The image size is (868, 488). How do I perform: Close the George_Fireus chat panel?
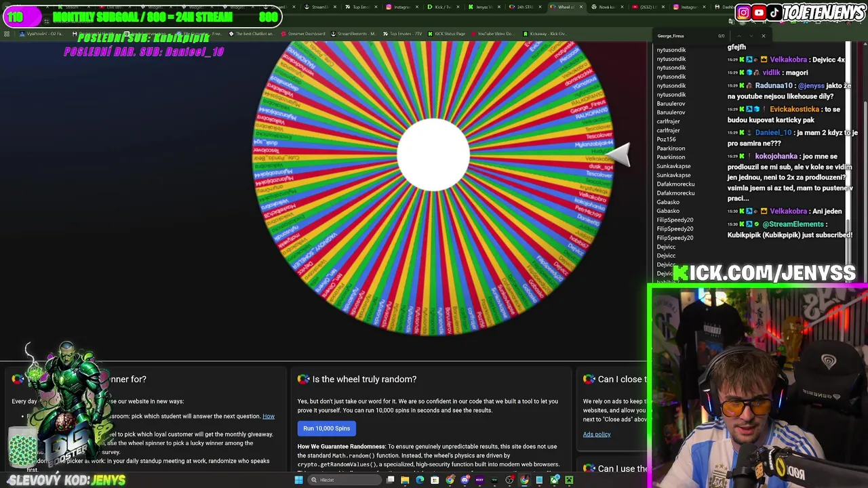point(763,36)
